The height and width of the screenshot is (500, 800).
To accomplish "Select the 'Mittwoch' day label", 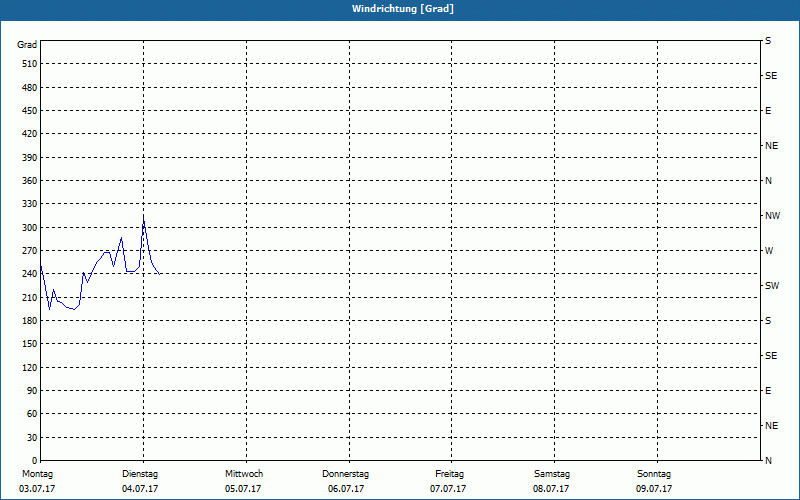I will (x=244, y=474).
